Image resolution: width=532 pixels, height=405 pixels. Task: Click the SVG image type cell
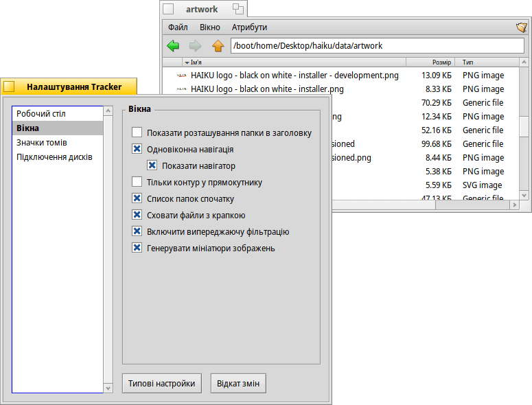click(x=482, y=185)
